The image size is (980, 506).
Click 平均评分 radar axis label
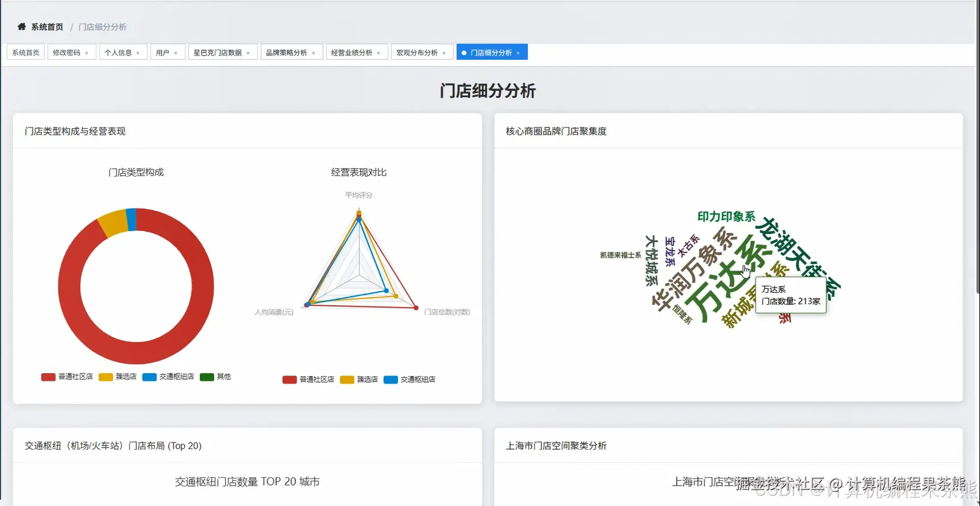[x=359, y=195]
